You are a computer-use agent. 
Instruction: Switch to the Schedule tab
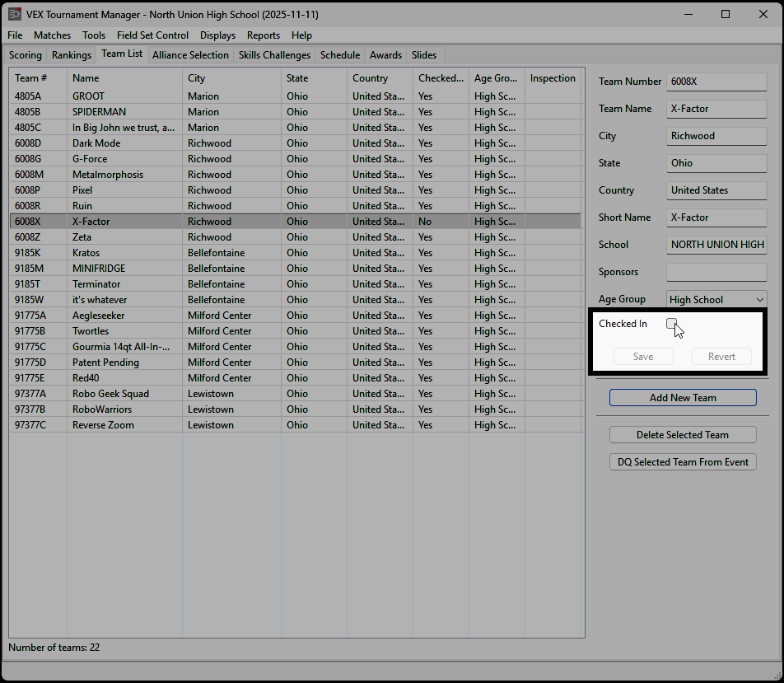340,55
